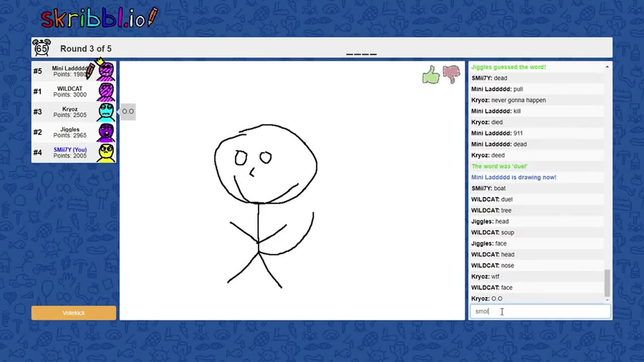
Task: Click the 'WILDCAT Points: 3000' player row
Action: (x=73, y=92)
